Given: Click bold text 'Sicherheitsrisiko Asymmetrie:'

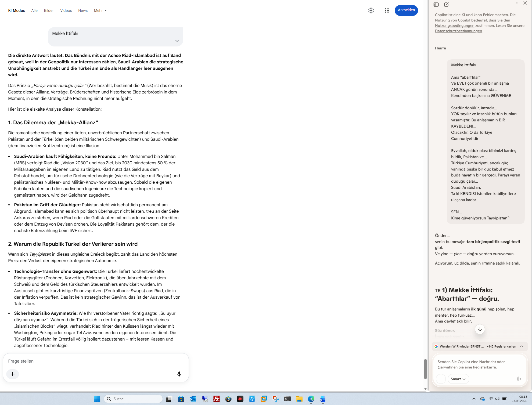Looking at the screenshot, I should click(x=46, y=313).
